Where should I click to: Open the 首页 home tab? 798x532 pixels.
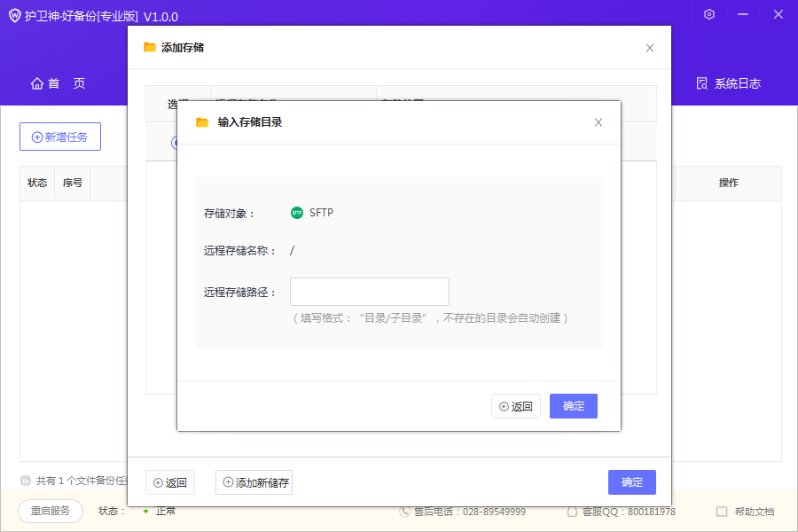[58, 83]
